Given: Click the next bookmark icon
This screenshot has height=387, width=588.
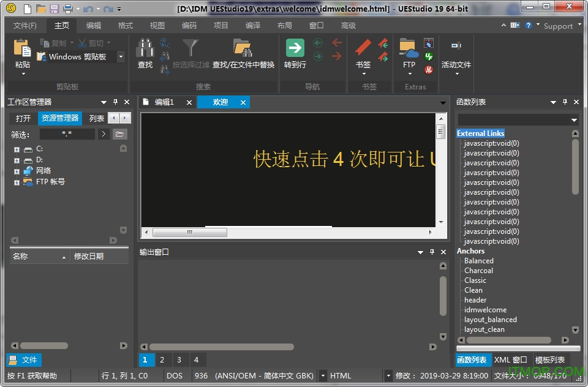Looking at the screenshot, I should click(383, 56).
